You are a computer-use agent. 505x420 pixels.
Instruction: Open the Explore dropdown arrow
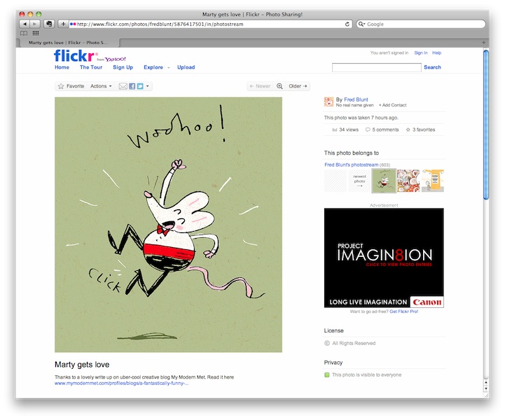[168, 68]
